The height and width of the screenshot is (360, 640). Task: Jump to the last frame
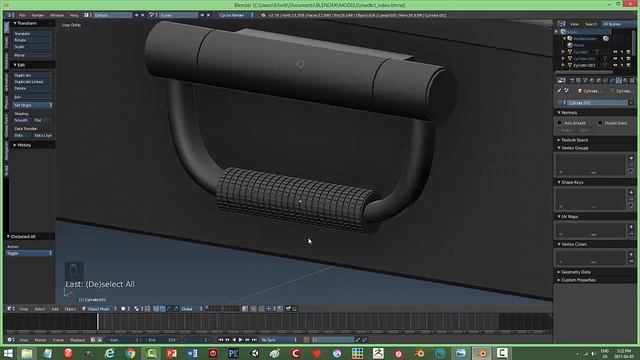[x=254, y=340]
